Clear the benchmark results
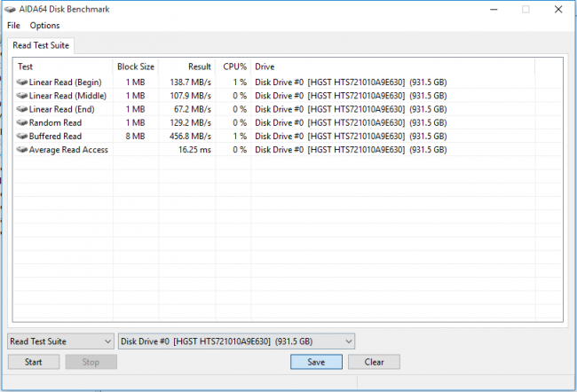This screenshot has width=577, height=392. coord(374,362)
